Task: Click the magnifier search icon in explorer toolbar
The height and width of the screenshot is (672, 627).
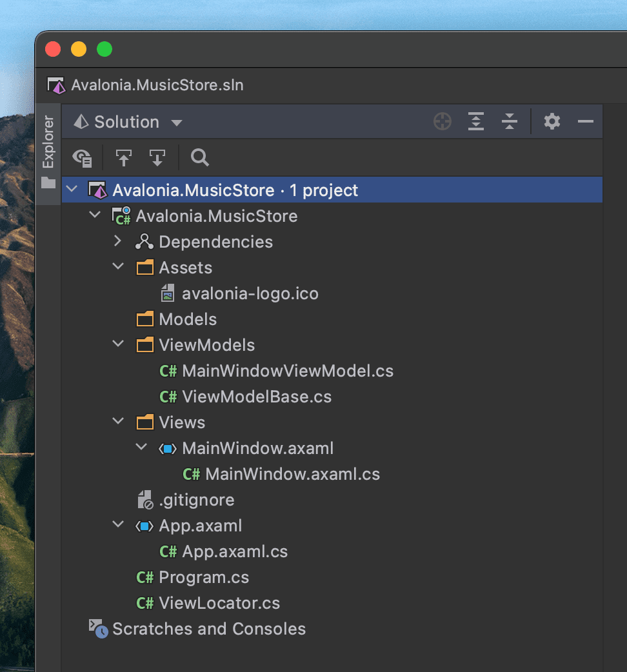Action: click(200, 157)
